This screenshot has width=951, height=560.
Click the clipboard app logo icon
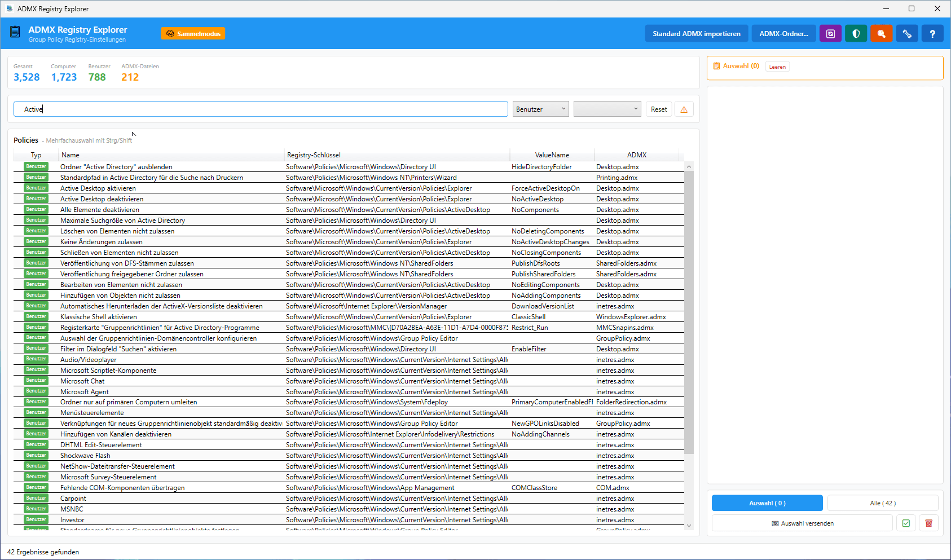click(x=15, y=33)
